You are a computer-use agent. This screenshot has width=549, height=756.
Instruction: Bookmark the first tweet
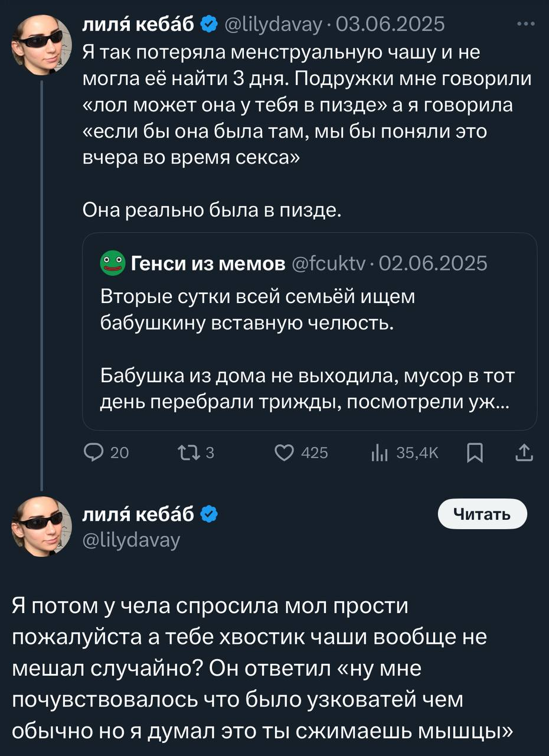pyautogui.click(x=474, y=452)
